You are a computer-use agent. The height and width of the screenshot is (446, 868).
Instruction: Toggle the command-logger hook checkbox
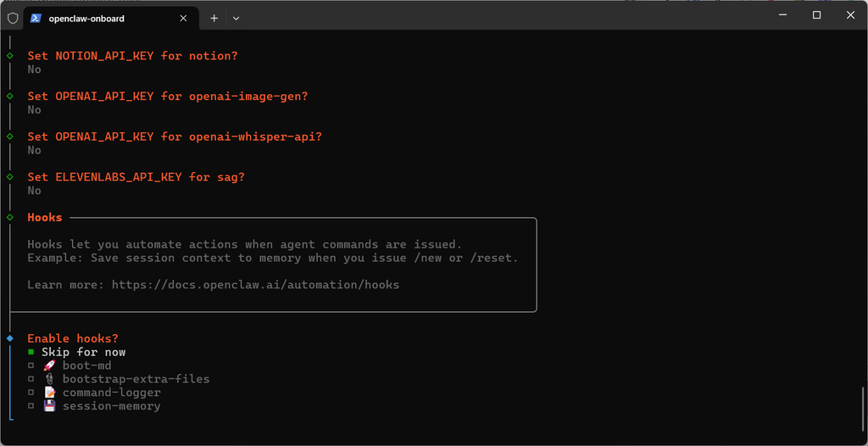point(31,393)
